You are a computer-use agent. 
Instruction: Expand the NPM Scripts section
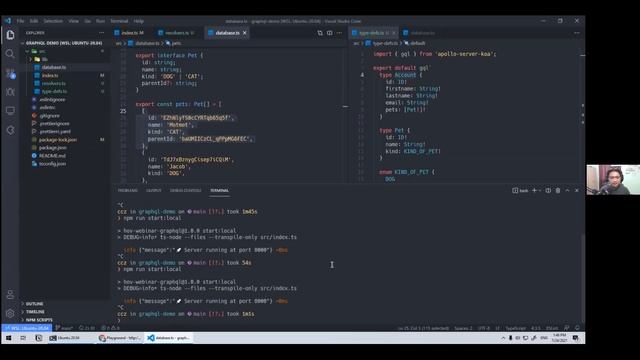pyautogui.click(x=64, y=320)
